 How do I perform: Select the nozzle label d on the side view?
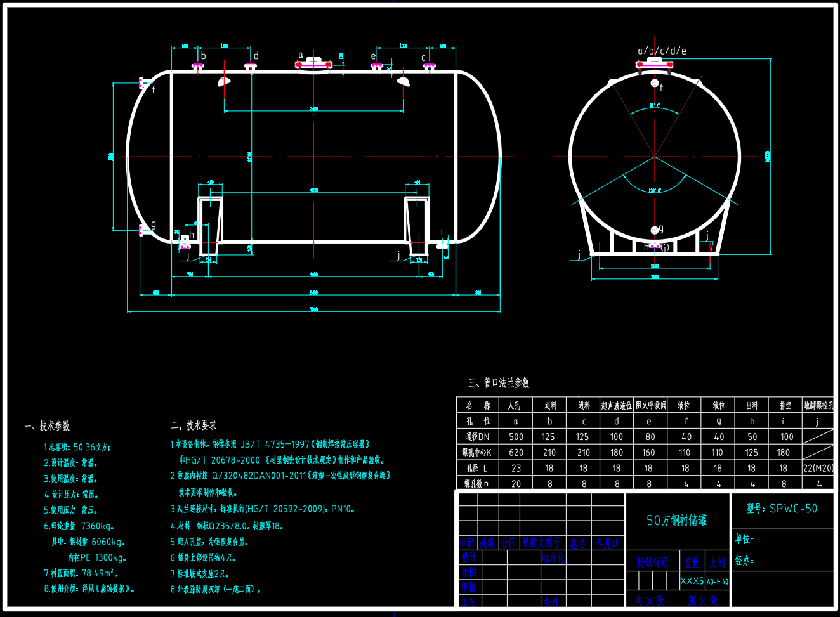tap(256, 56)
